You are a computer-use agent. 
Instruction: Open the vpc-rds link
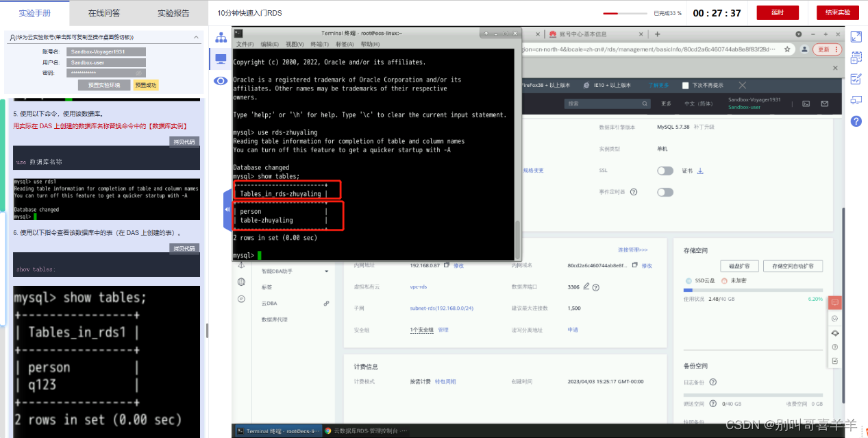click(x=418, y=287)
